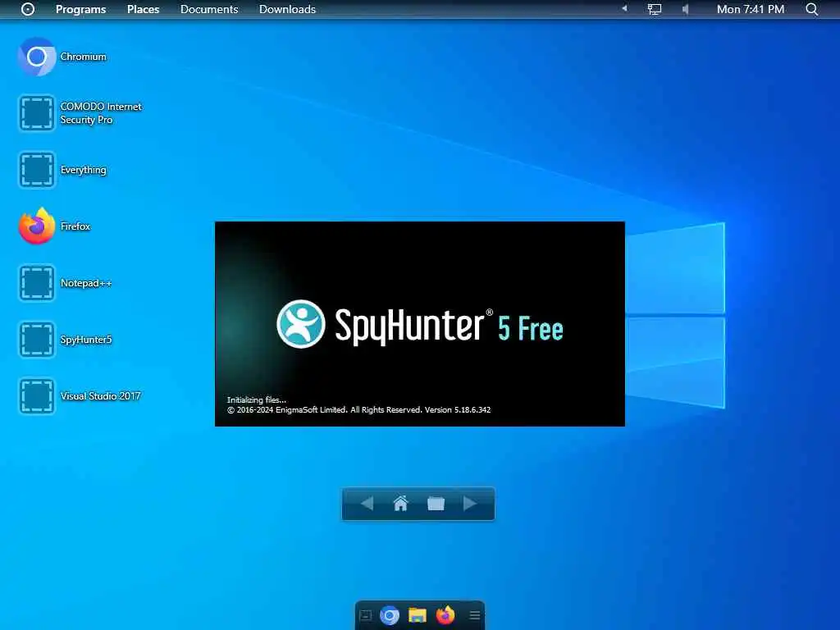Select the Everything desktop shortcut icon
Image resolution: width=840 pixels, height=630 pixels.
click(x=36, y=170)
